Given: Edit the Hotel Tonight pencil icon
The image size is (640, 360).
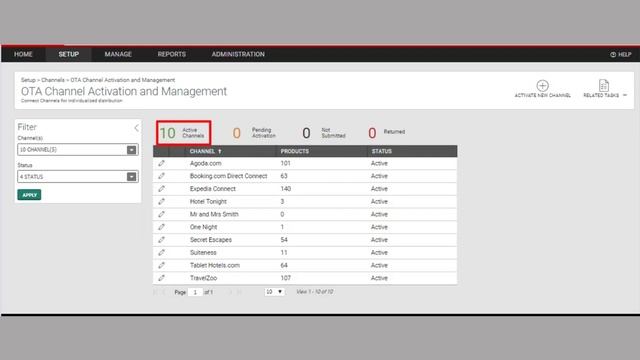Looking at the screenshot, I should click(162, 202).
